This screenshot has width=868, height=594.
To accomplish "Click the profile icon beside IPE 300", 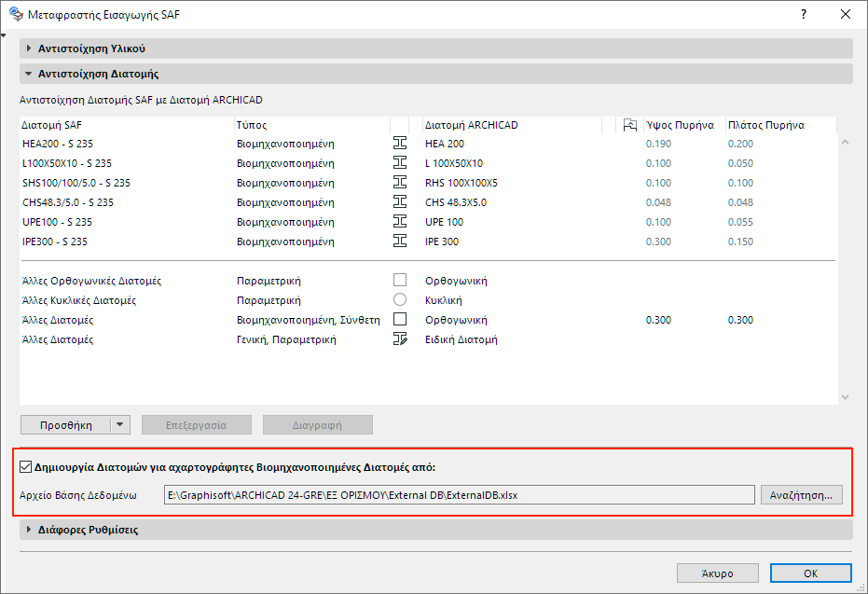I will click(400, 241).
